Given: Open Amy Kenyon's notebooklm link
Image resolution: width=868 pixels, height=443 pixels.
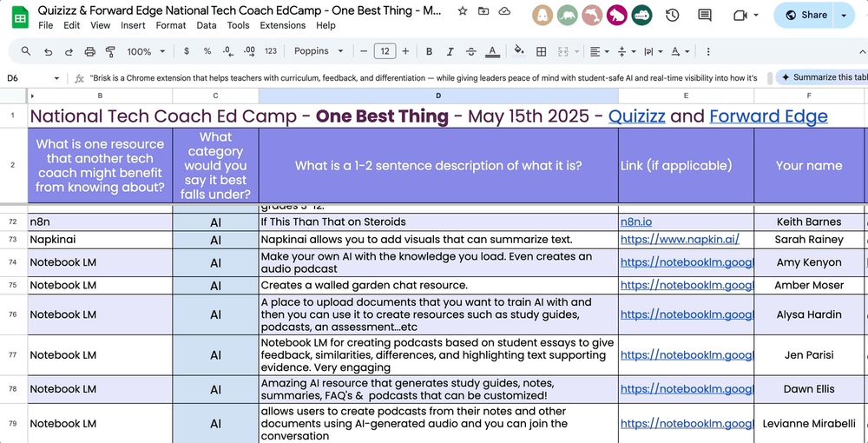Looking at the screenshot, I should click(687, 262).
